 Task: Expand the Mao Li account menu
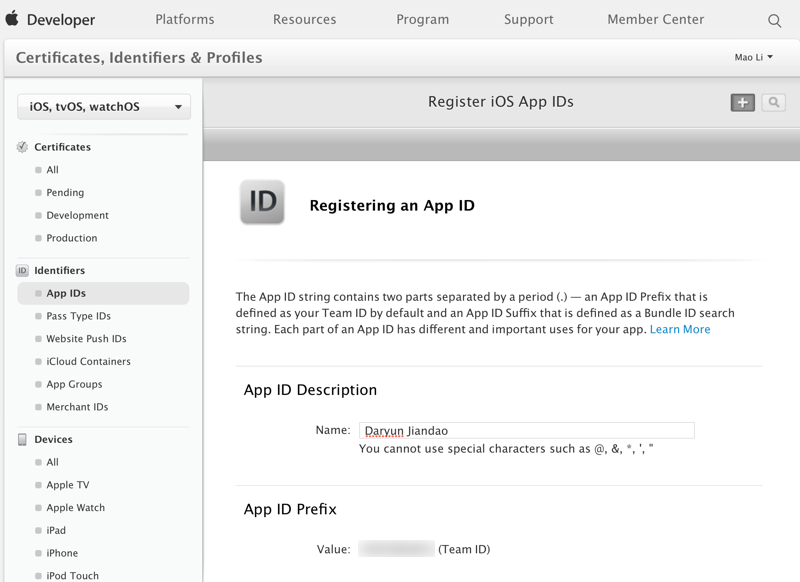[x=754, y=57]
